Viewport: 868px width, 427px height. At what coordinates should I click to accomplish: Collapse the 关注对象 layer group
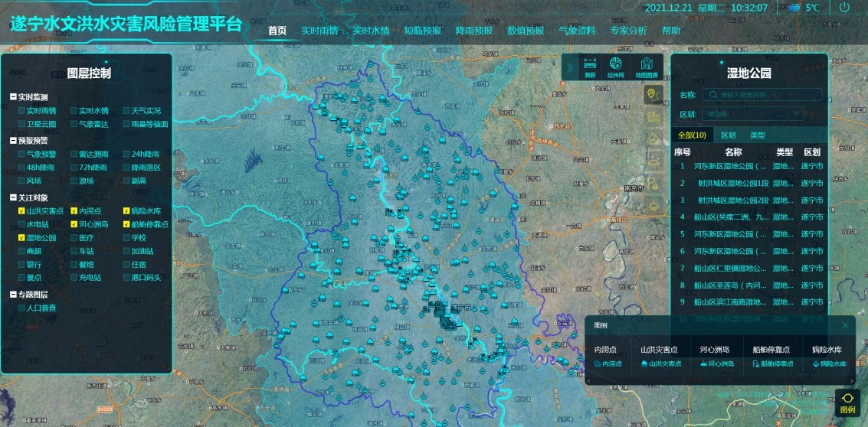click(13, 197)
